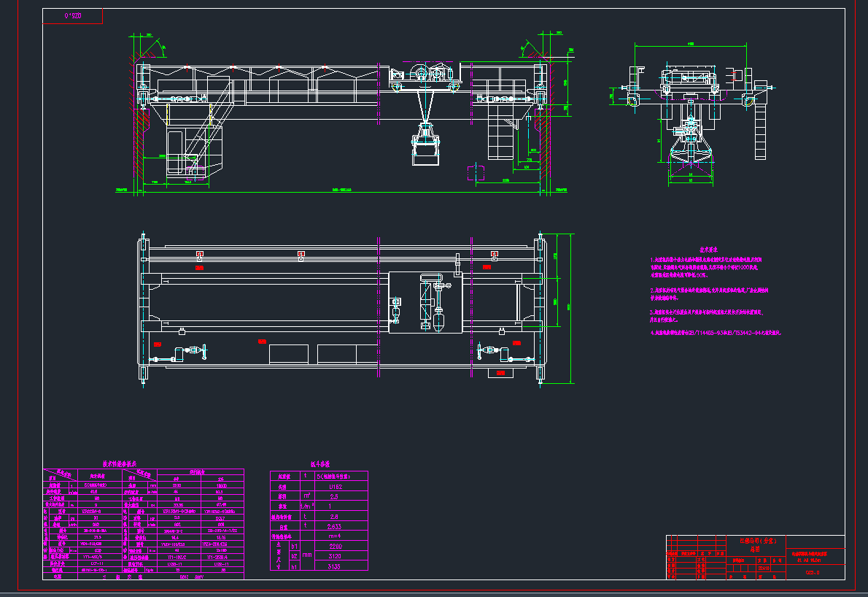Select the 3135 value in grab table

(335, 566)
